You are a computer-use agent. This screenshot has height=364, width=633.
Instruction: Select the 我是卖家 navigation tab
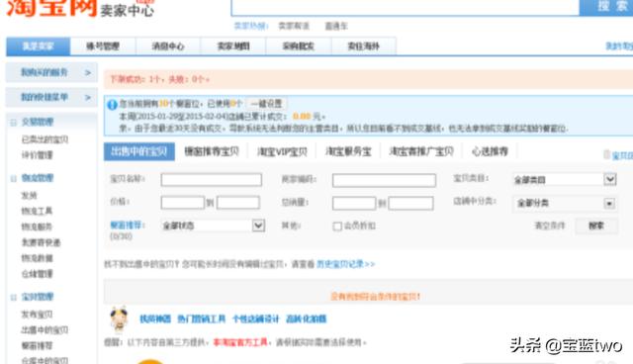pyautogui.click(x=39, y=46)
